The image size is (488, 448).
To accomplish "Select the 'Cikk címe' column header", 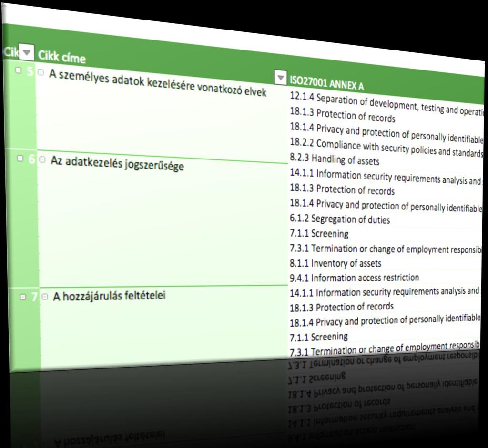I will pyautogui.click(x=61, y=57).
